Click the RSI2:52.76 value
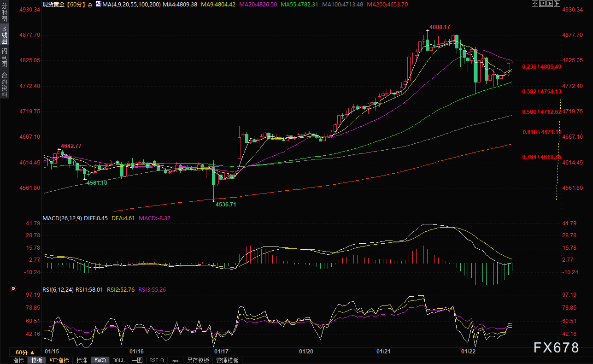593x364 pixels. (x=121, y=289)
